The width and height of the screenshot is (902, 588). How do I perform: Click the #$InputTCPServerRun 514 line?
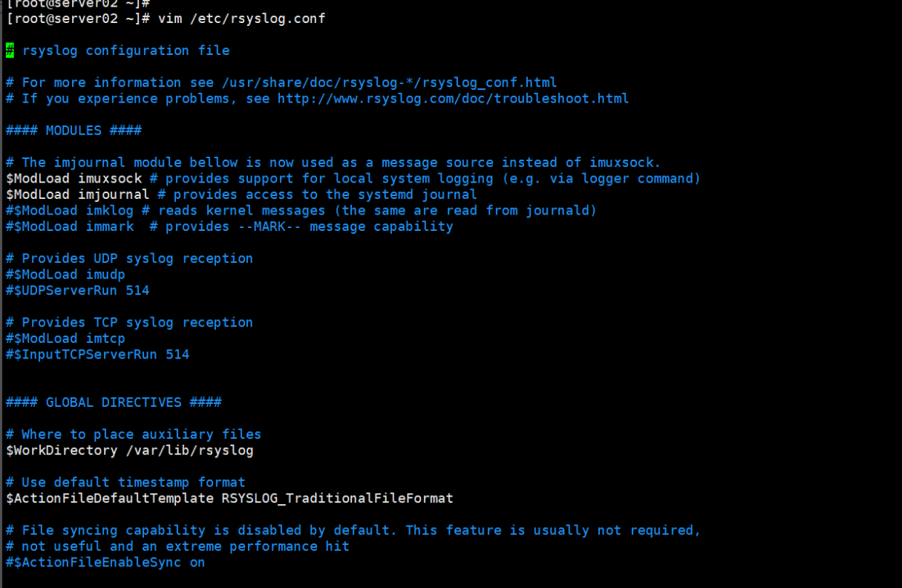97,355
